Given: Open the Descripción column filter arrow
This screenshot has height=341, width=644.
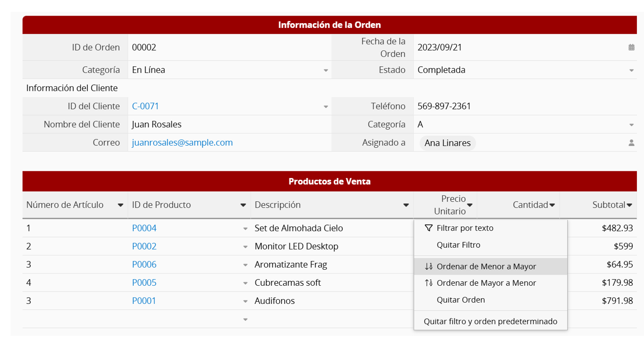Looking at the screenshot, I should tap(406, 205).
